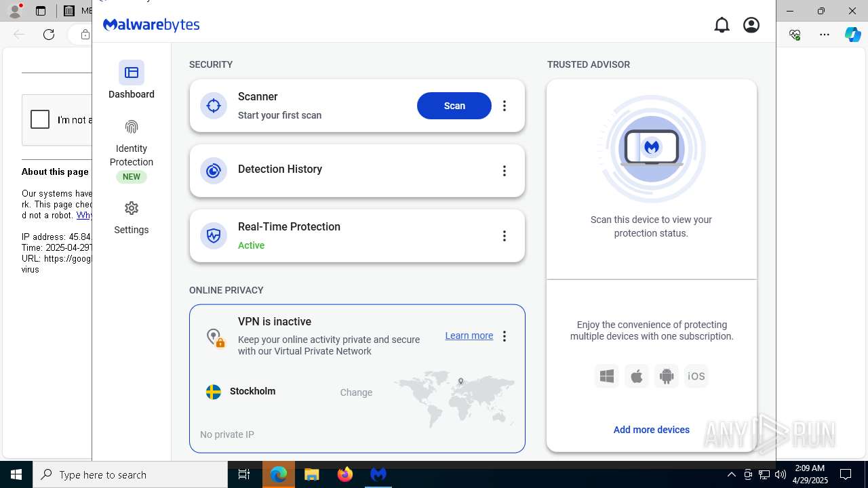Open the account profile icon
This screenshot has width=868, height=488.
(751, 25)
